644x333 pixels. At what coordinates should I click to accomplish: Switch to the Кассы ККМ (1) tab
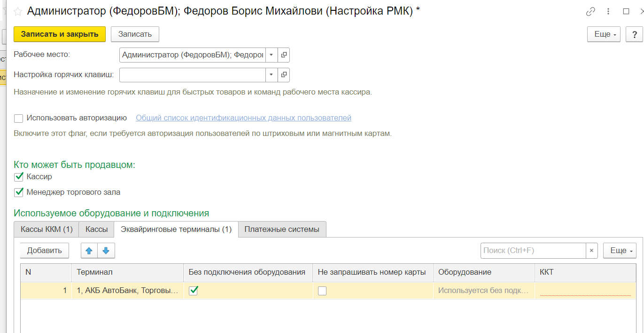click(47, 230)
